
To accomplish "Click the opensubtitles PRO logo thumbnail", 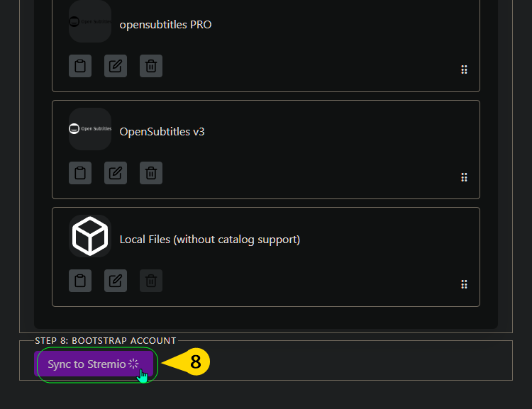I will [90, 21].
